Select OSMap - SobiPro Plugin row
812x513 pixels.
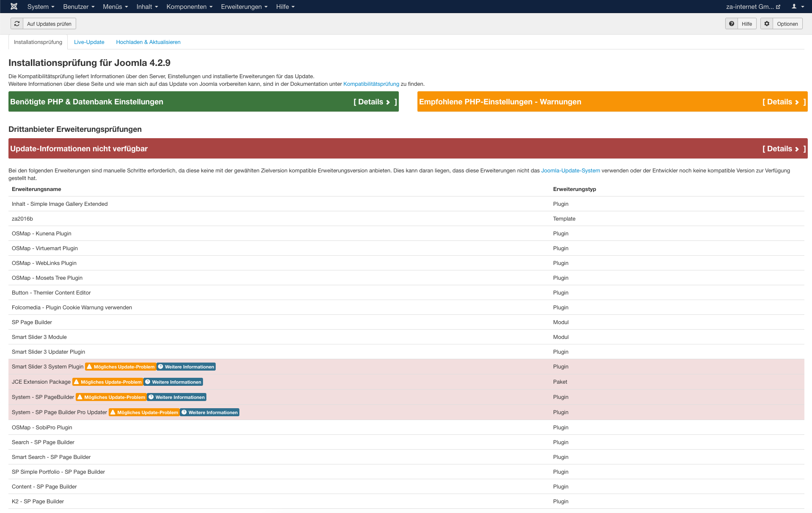406,427
